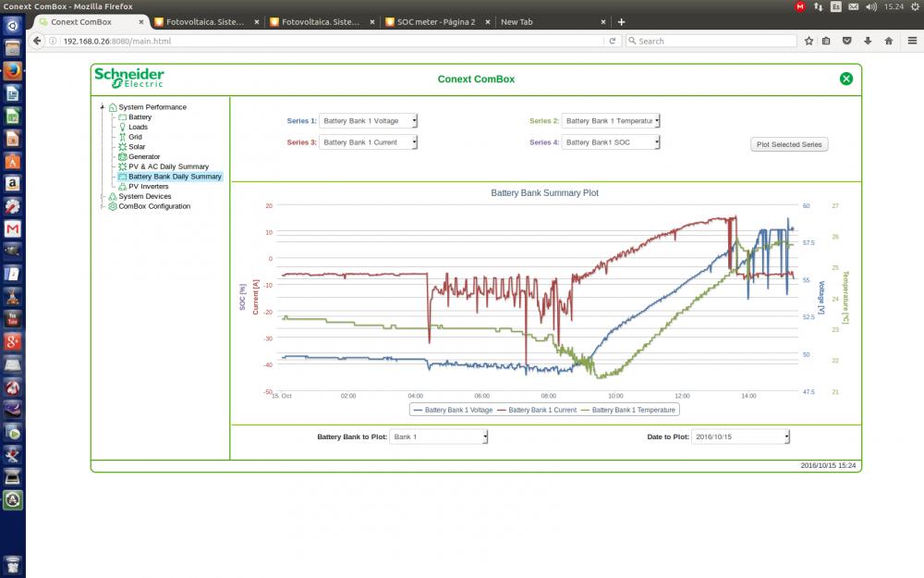
Task: Close the New Tab tab
Action: point(602,22)
